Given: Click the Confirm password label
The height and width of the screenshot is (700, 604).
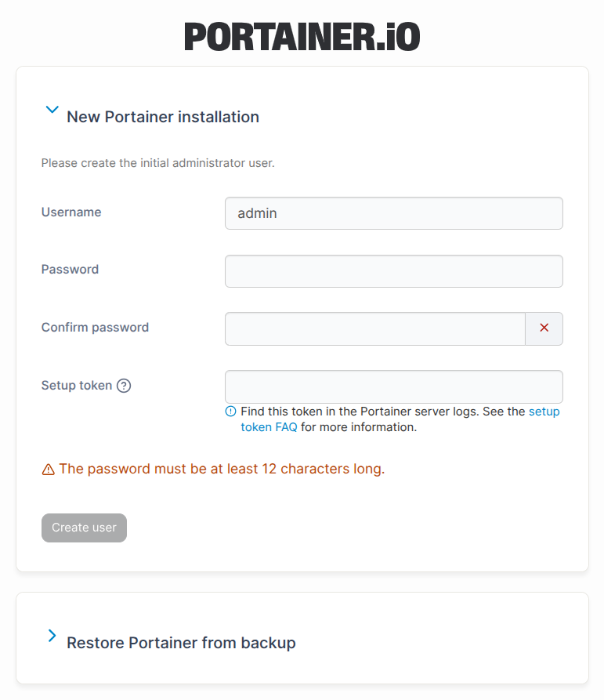Looking at the screenshot, I should point(95,328).
